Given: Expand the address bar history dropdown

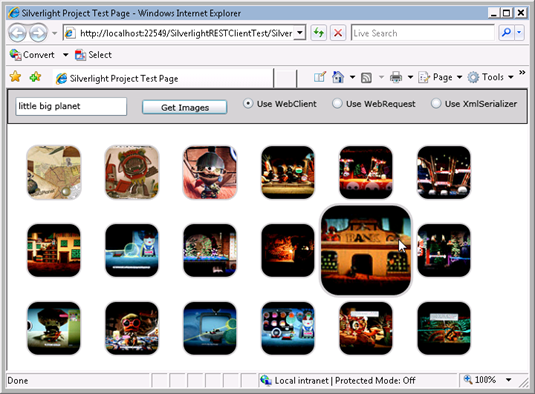Looking at the screenshot, I should click(x=299, y=33).
